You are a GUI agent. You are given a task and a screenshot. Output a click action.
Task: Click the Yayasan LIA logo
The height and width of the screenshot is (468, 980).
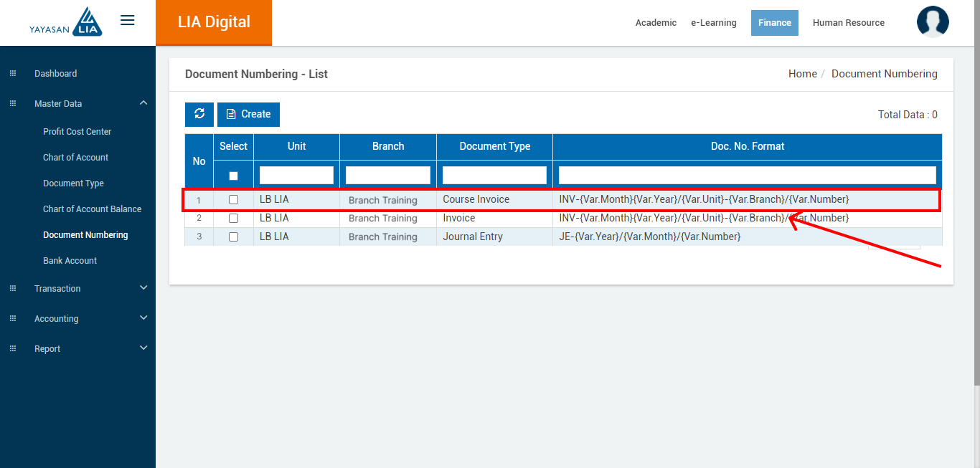pos(66,22)
